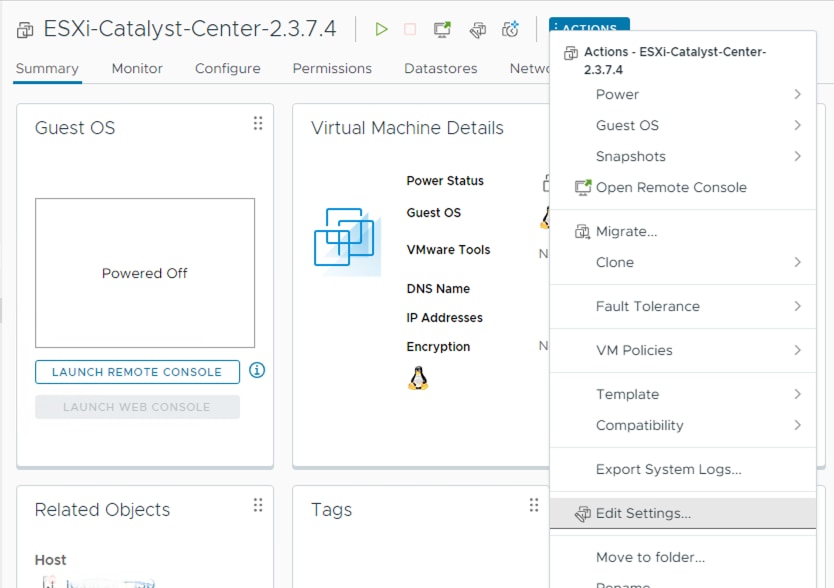Screen dimensions: 834x588
Task: Click Tags card drag handle dots
Action: 534,504
